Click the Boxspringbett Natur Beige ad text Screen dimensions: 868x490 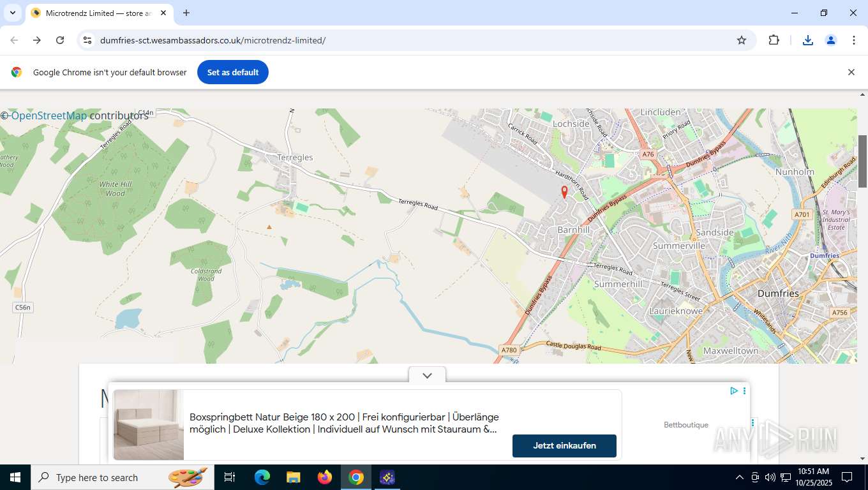pos(344,423)
